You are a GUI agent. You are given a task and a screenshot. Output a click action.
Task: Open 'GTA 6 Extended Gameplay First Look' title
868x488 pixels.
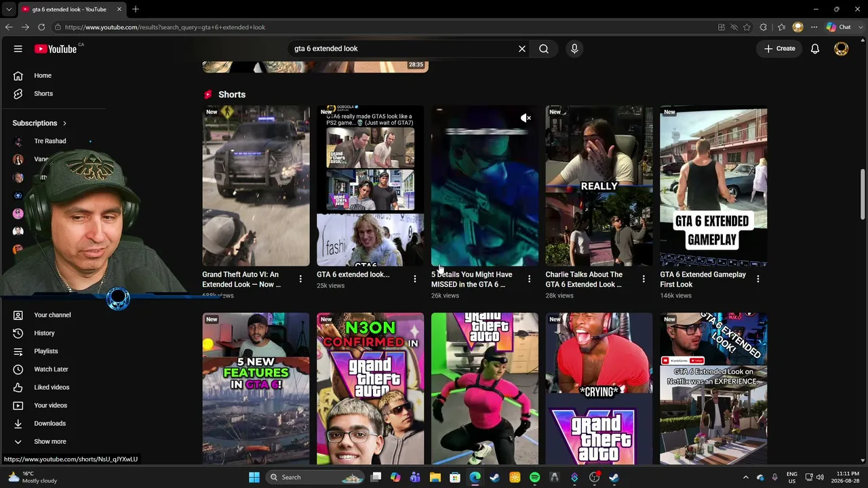703,279
